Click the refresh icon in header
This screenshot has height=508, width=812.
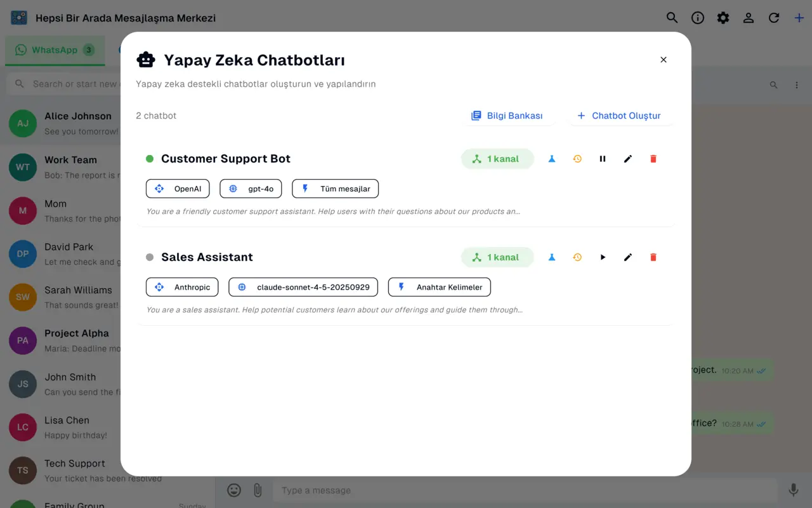pos(774,18)
